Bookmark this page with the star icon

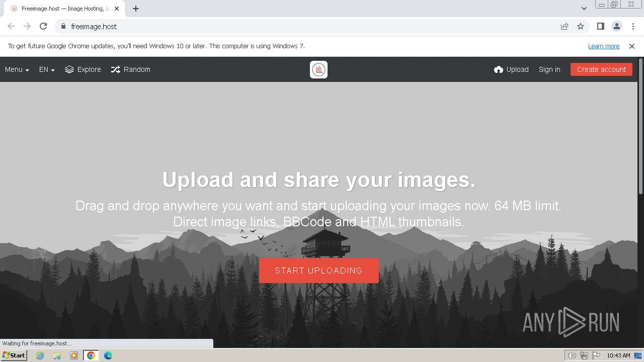pyautogui.click(x=581, y=26)
